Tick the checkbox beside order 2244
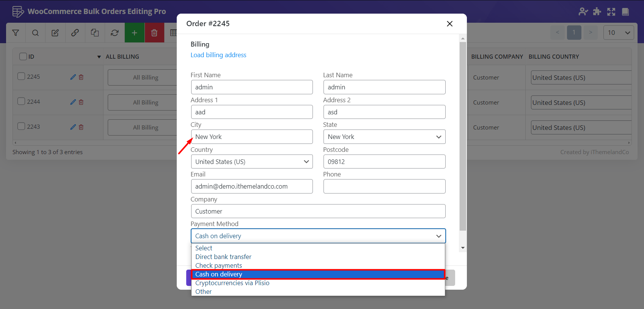 point(22,101)
